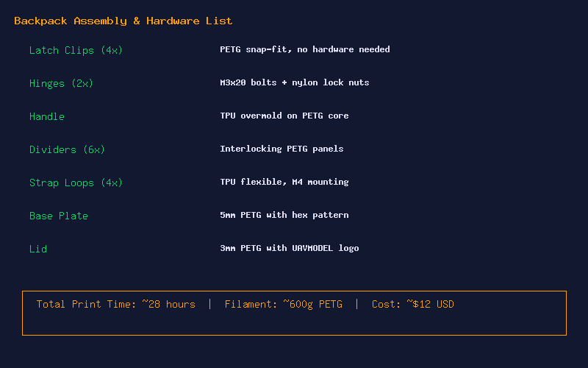Select '5mm PETG with hex pattern' text
Viewport: 588px width, 368px height.
click(x=284, y=215)
